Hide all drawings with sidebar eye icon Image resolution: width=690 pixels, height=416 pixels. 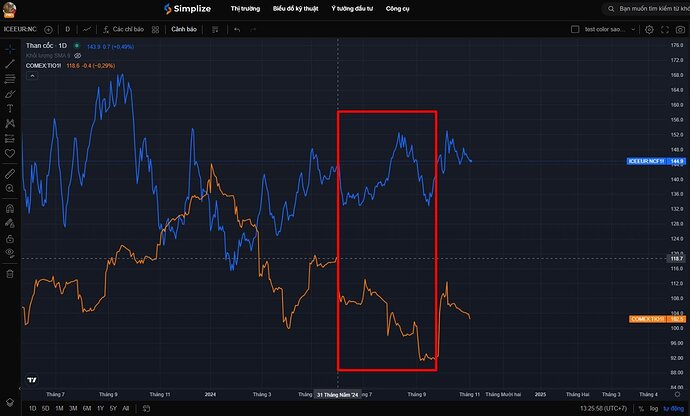point(10,253)
